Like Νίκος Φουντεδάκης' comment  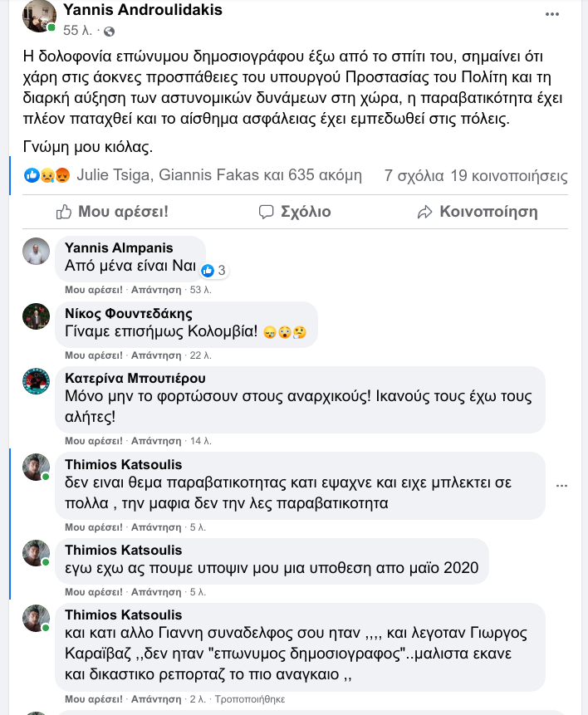(x=94, y=355)
